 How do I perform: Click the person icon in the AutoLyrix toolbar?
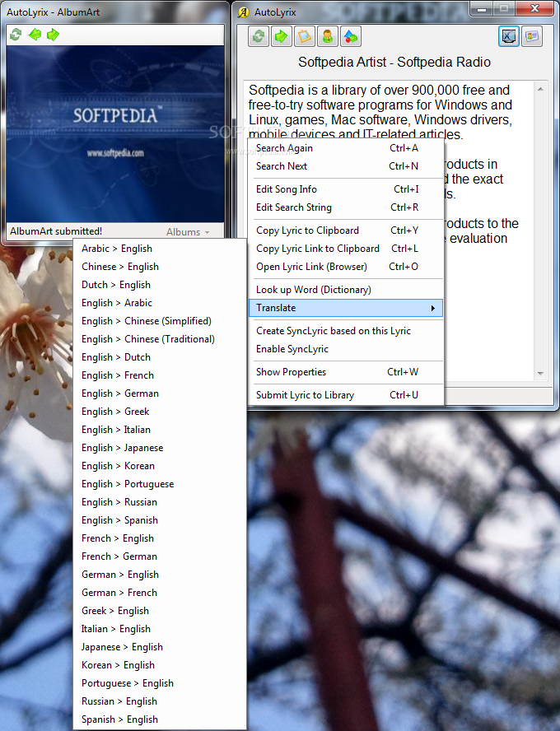click(x=328, y=36)
